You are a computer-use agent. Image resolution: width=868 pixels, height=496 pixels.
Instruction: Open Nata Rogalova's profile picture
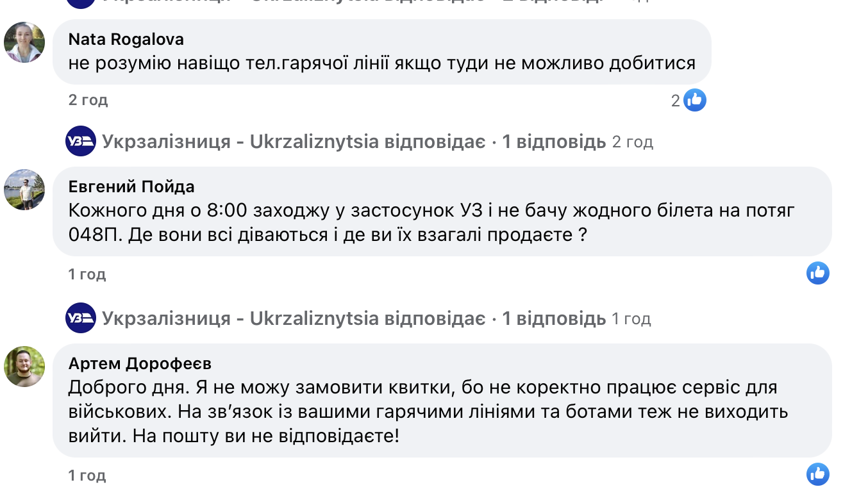[x=24, y=42]
